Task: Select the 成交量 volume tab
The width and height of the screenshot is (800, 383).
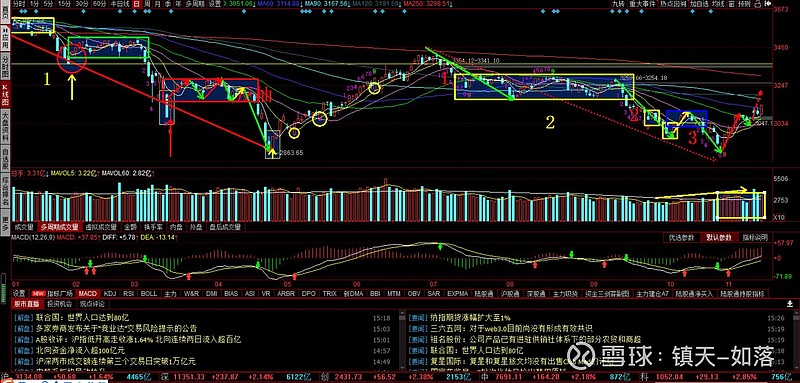Action: pos(23,226)
